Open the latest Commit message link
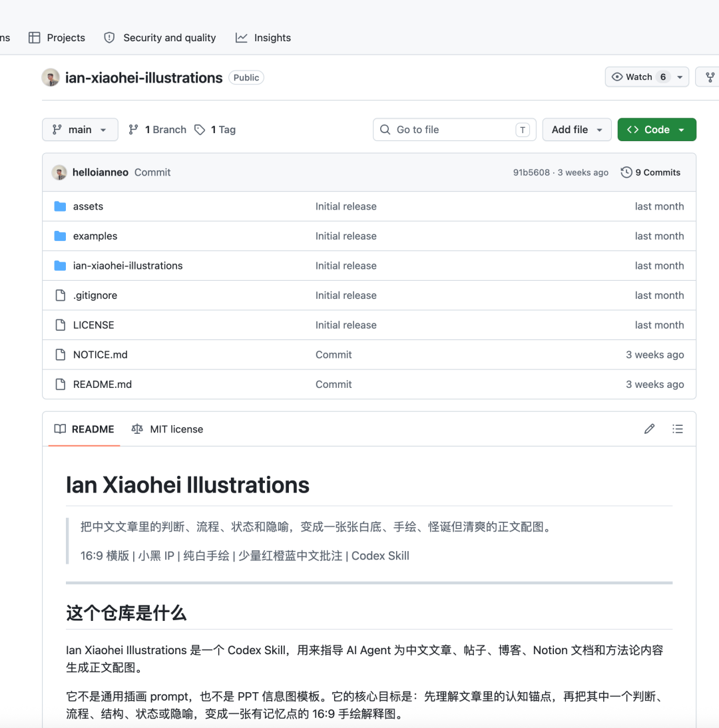The height and width of the screenshot is (728, 719). (152, 172)
